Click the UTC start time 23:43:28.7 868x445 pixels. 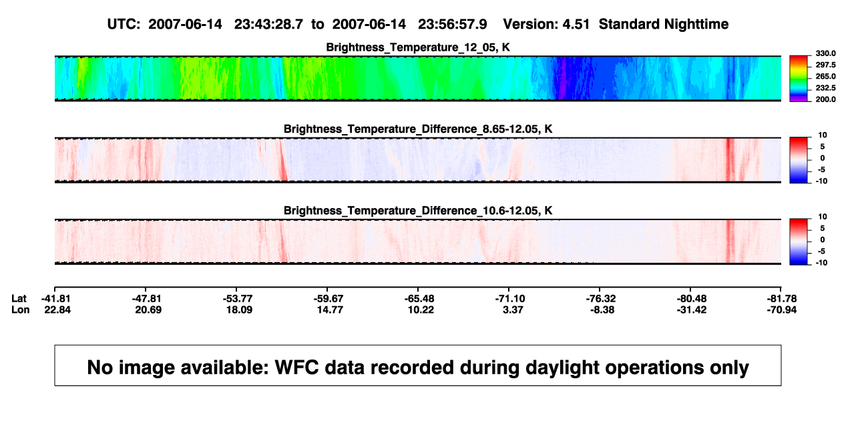click(270, 24)
